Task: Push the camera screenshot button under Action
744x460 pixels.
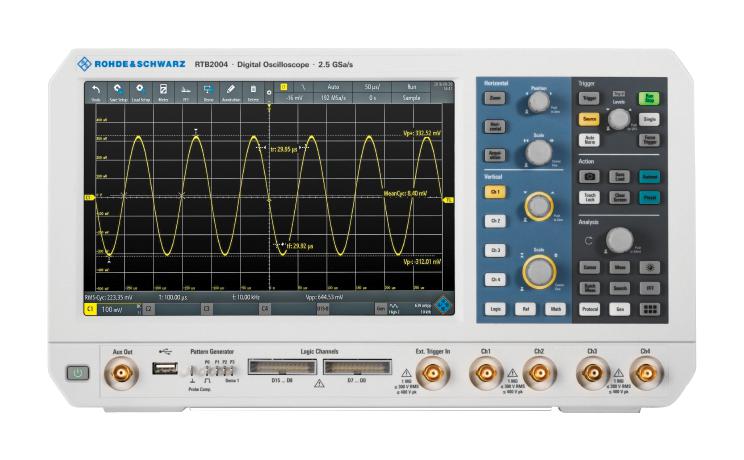Action: coord(589,177)
